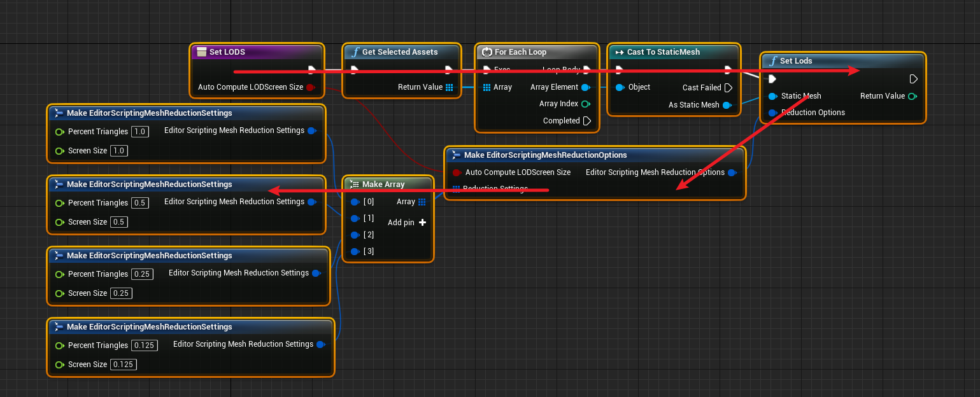This screenshot has height=397, width=980.
Task: Click the struct icon on Make EditorScriptingMeshReductionOptions
Action: click(455, 155)
